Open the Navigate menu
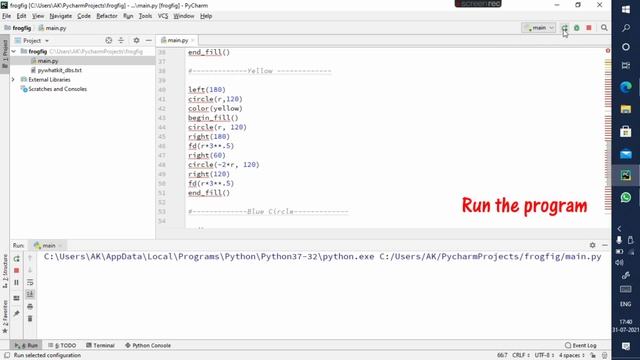 [x=60, y=16]
